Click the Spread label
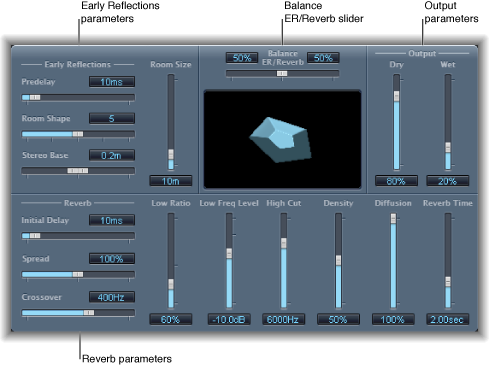Image resolution: width=490 pixels, height=368 pixels. [36, 259]
